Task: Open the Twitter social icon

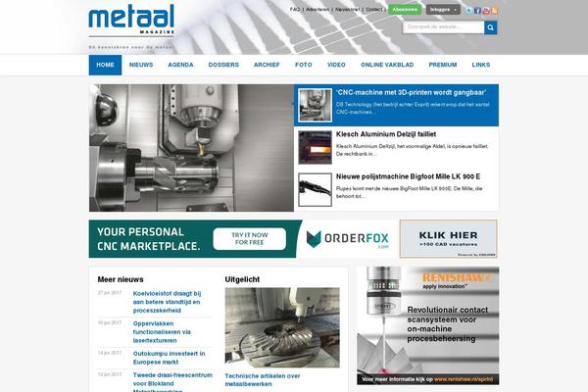Action: 469,11
